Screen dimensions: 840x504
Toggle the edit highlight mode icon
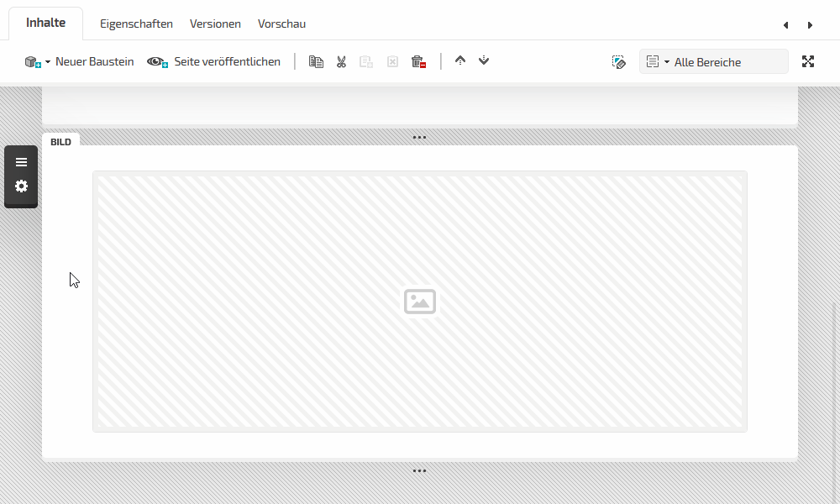click(x=619, y=61)
